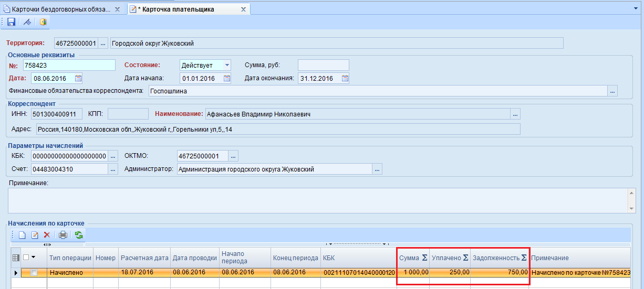644x289 pixels.
Task: Open calendar picker for Дата field
Action: [78, 79]
